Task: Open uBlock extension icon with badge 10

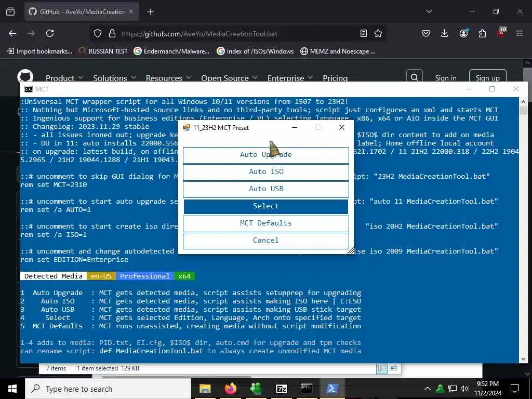Action: click(501, 33)
